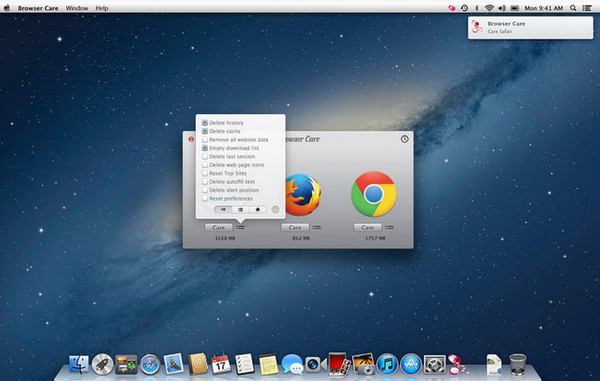Uncheck the Delete history checkbox
The image size is (600, 381).
[x=205, y=123]
